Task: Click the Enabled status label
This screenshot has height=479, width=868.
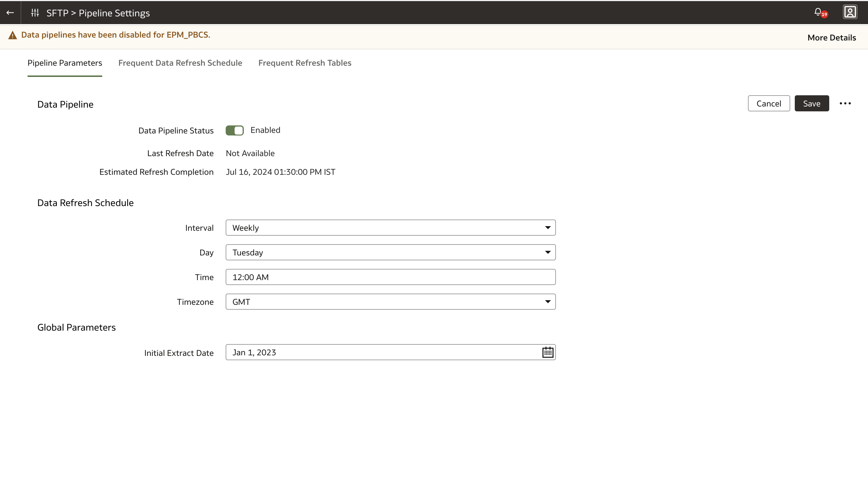Action: coord(265,130)
